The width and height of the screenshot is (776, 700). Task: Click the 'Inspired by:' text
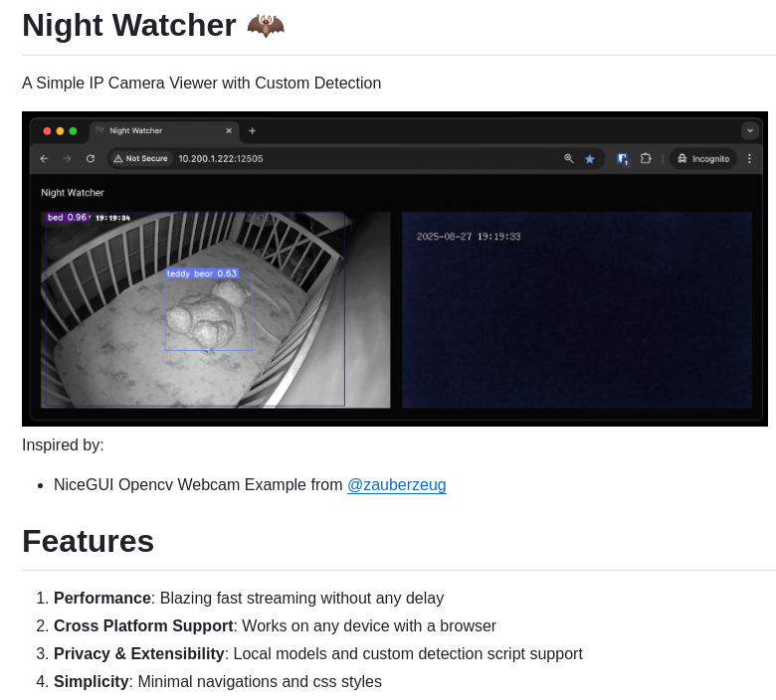pyautogui.click(x=63, y=444)
